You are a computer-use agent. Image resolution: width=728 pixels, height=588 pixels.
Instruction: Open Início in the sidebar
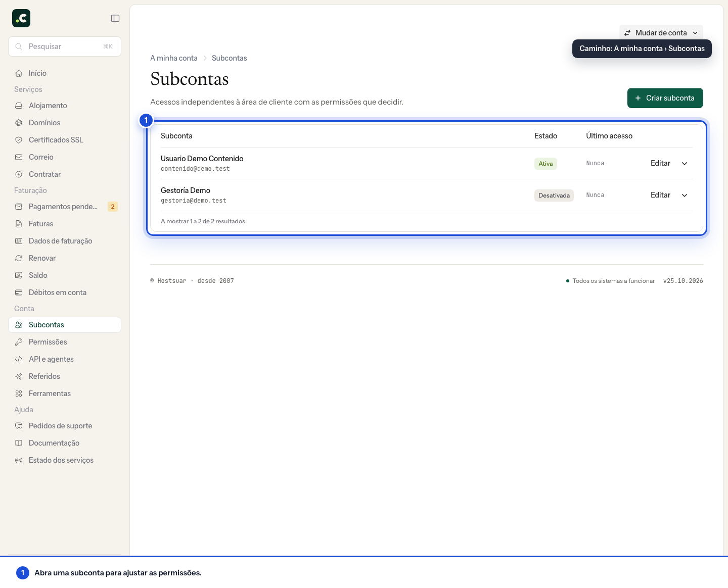pyautogui.click(x=65, y=73)
